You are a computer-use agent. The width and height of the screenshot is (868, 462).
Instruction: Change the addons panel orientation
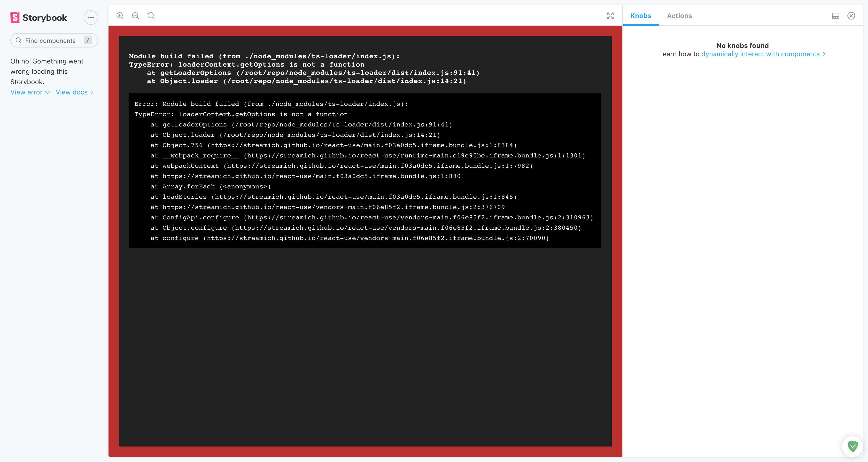coord(835,16)
